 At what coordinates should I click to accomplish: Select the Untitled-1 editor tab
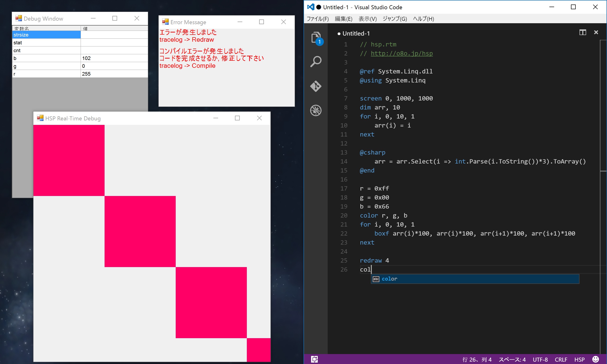click(x=355, y=33)
